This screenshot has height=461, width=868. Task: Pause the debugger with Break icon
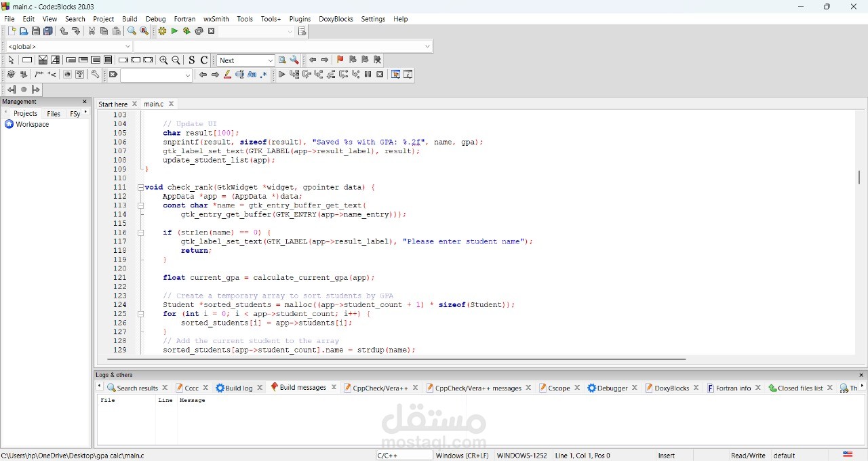[368, 75]
